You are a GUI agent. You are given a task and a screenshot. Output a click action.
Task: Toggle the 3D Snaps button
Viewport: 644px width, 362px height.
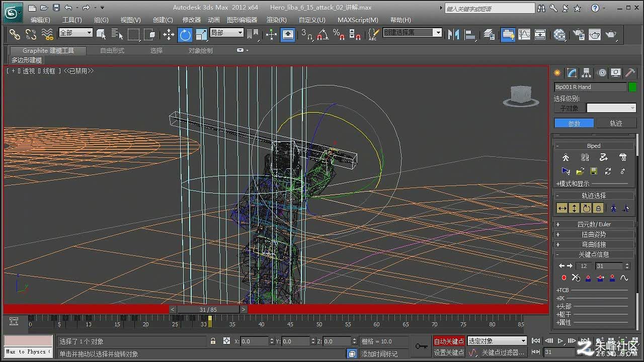point(306,34)
